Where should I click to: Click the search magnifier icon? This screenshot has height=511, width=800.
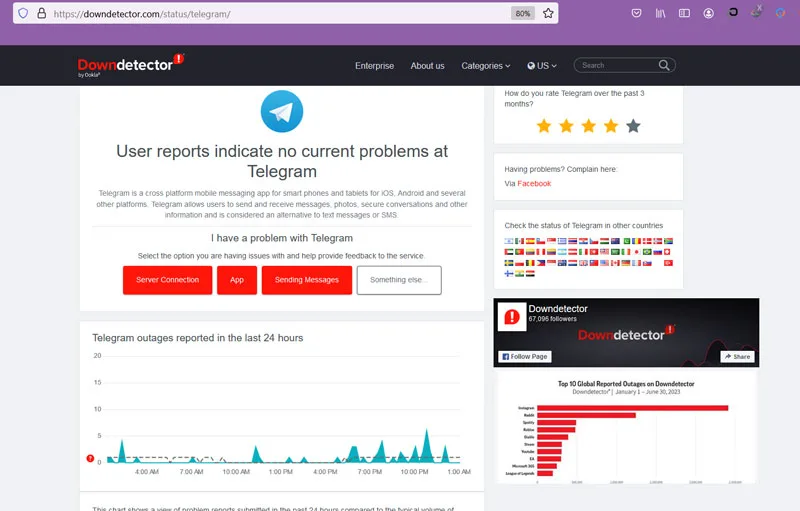tap(664, 65)
